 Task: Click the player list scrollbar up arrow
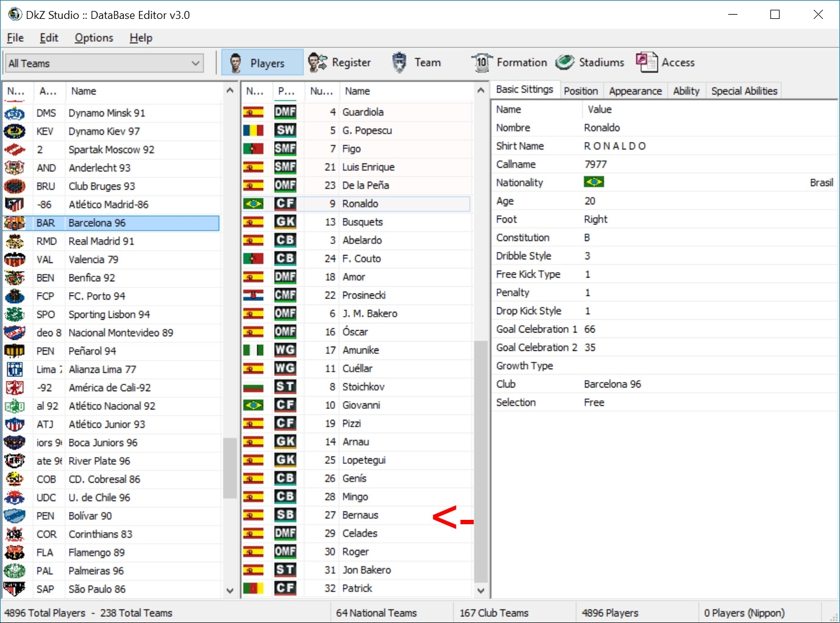click(x=481, y=91)
